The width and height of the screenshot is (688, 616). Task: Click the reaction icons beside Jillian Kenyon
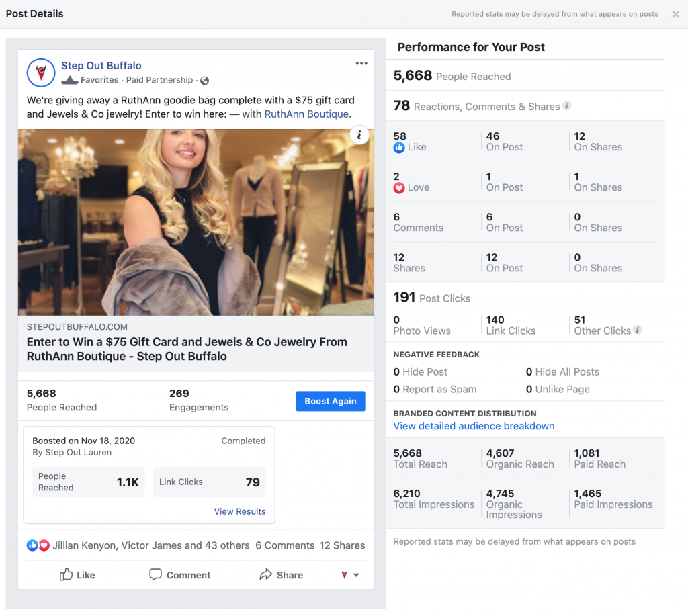pyautogui.click(x=38, y=545)
